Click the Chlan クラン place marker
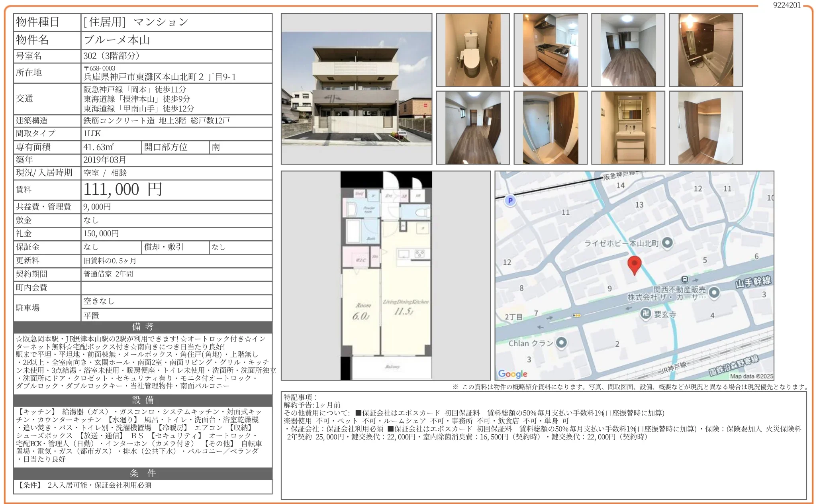Viewport: 819px width, 504px height. [x=561, y=343]
